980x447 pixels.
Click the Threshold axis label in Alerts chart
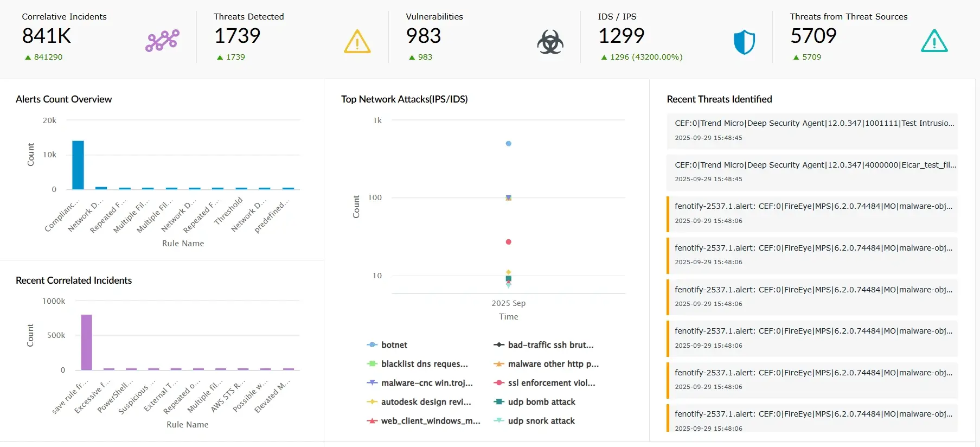228,211
